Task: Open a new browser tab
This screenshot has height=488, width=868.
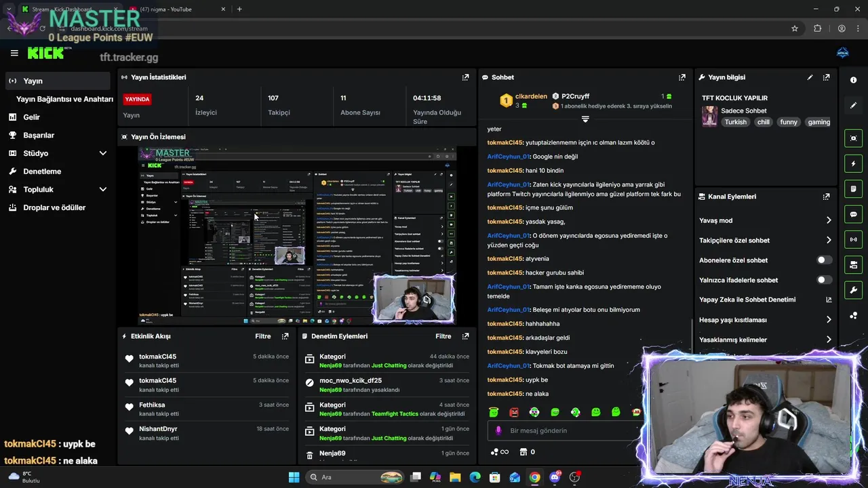Action: point(239,9)
